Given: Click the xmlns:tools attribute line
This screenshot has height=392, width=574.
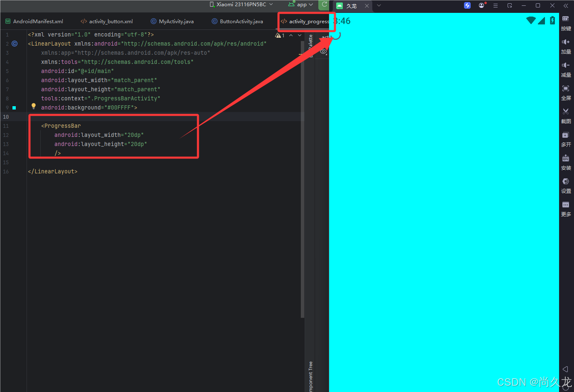Looking at the screenshot, I should pos(117,62).
